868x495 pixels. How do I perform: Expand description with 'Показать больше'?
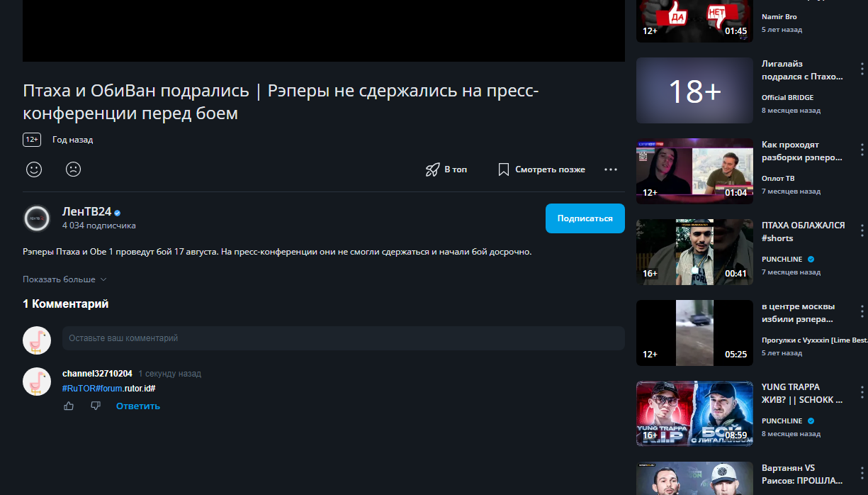pos(64,279)
